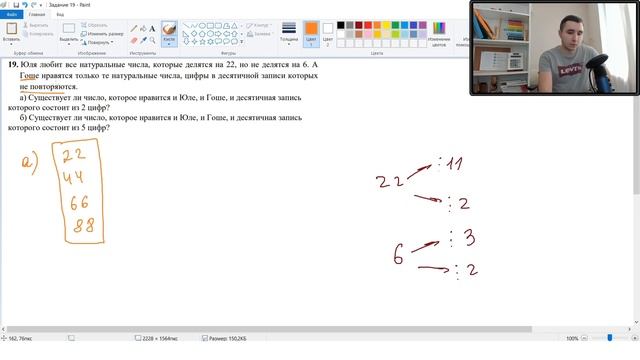Open the Brushes dropdown arrow
Image resolution: width=640 pixels, height=360 pixels.
point(169,44)
